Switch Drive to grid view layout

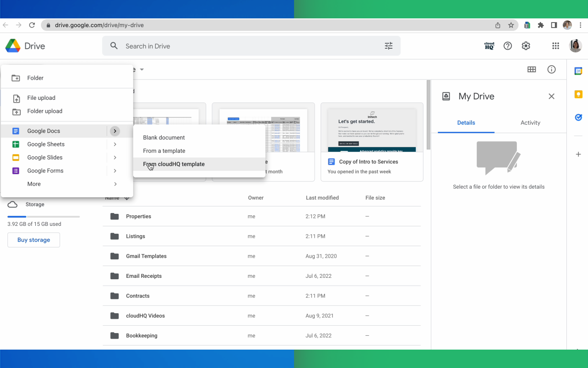pyautogui.click(x=532, y=69)
